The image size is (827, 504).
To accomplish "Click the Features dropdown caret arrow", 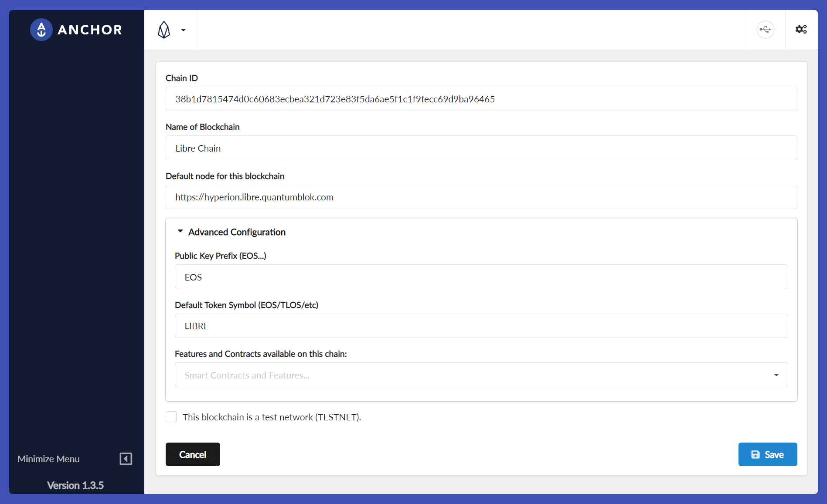I will (776, 375).
